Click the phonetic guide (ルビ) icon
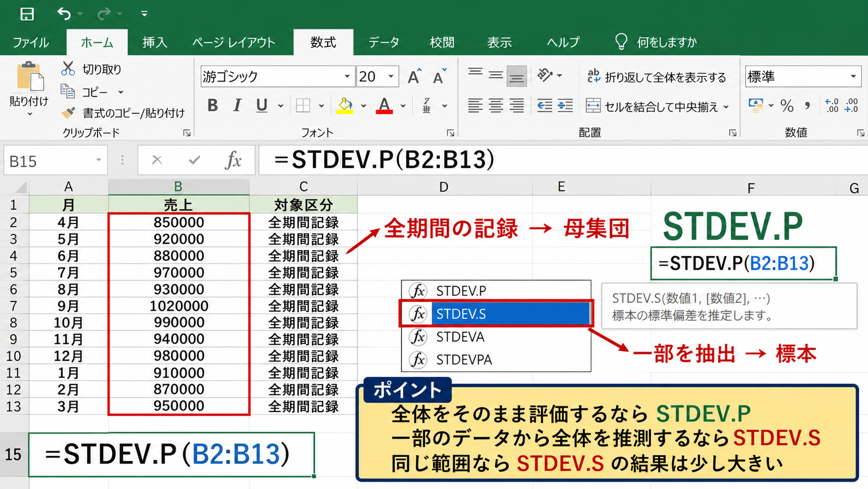 [x=427, y=106]
